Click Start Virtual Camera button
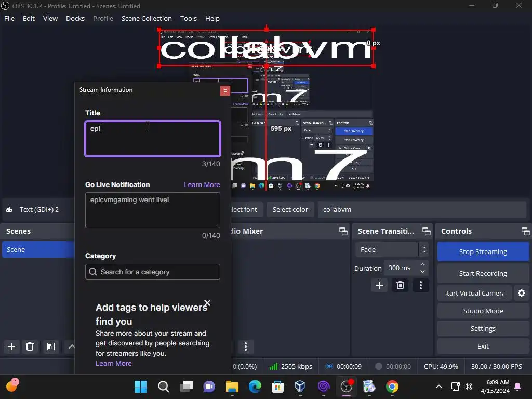The height and width of the screenshot is (399, 532). click(x=474, y=293)
